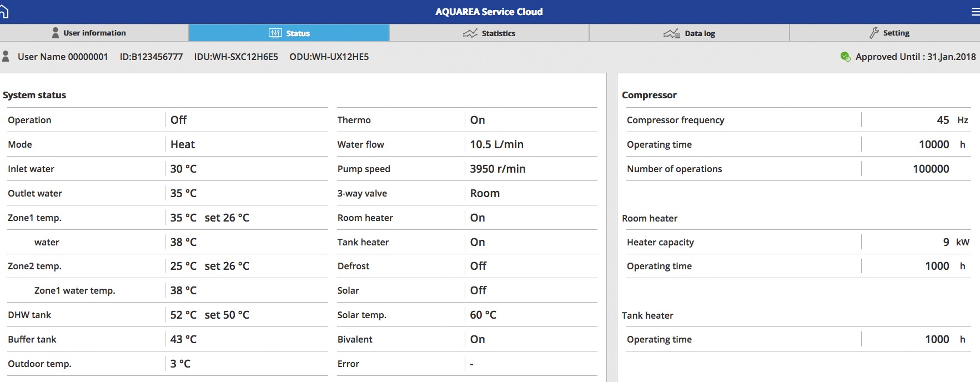Click the Pump speed value 3950 r/min
Viewport: 980px width, 382px height.
(497, 169)
